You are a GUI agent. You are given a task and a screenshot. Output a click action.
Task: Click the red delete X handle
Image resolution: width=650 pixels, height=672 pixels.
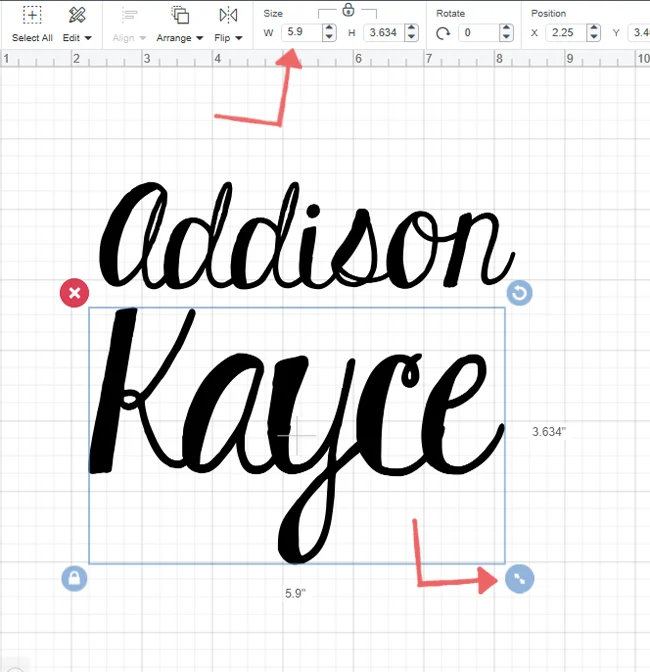(x=75, y=293)
